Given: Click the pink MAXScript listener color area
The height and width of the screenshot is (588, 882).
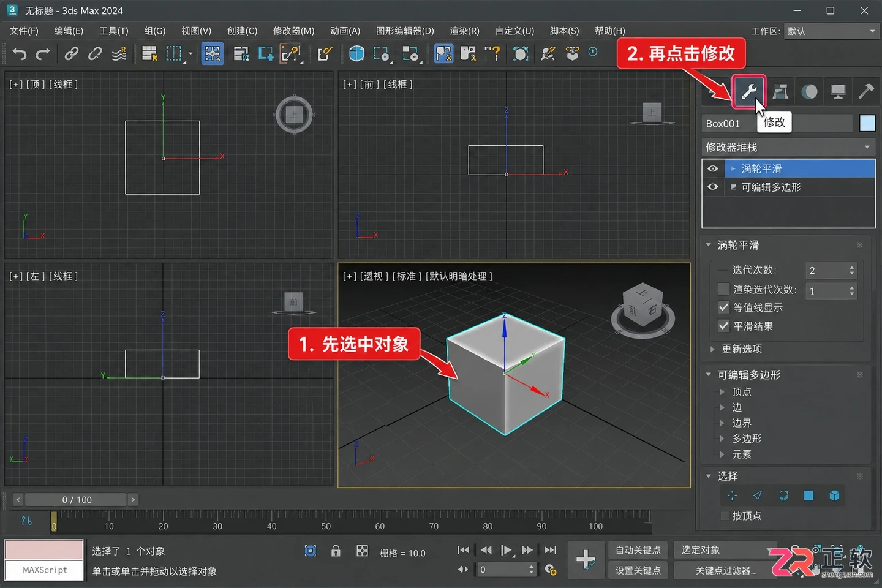Looking at the screenshot, I should pyautogui.click(x=44, y=550).
